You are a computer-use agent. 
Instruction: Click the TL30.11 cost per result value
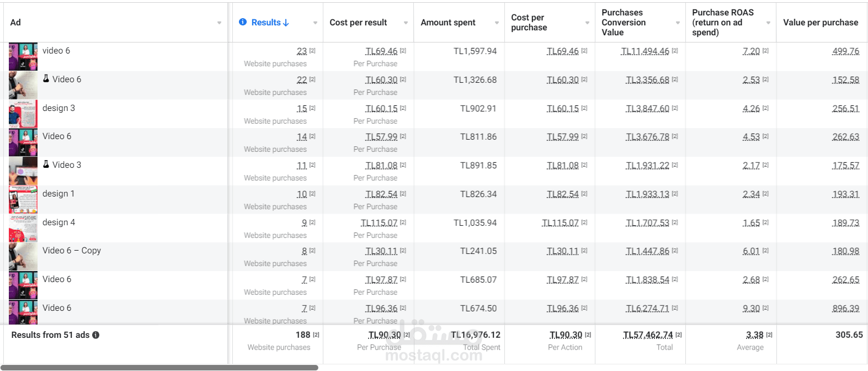(x=381, y=251)
